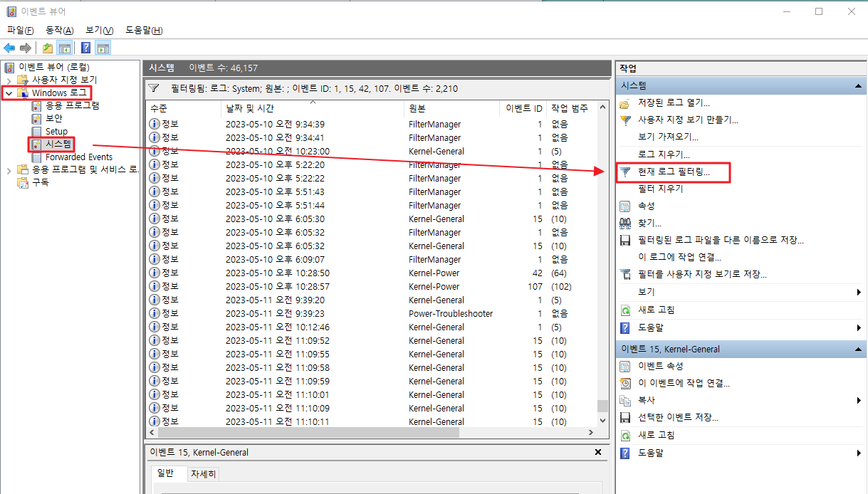
Task: Select the Power-Troubleshooter event row
Action: pos(370,313)
